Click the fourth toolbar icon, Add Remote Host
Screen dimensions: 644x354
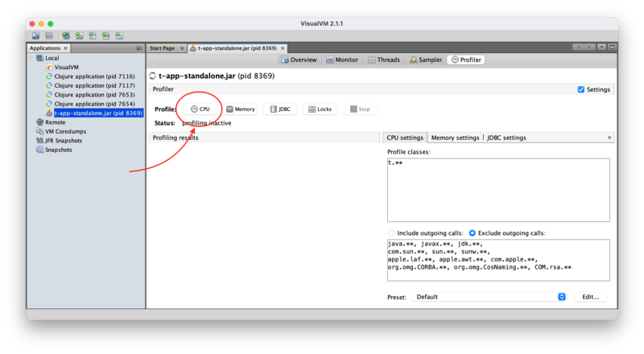pyautogui.click(x=79, y=35)
